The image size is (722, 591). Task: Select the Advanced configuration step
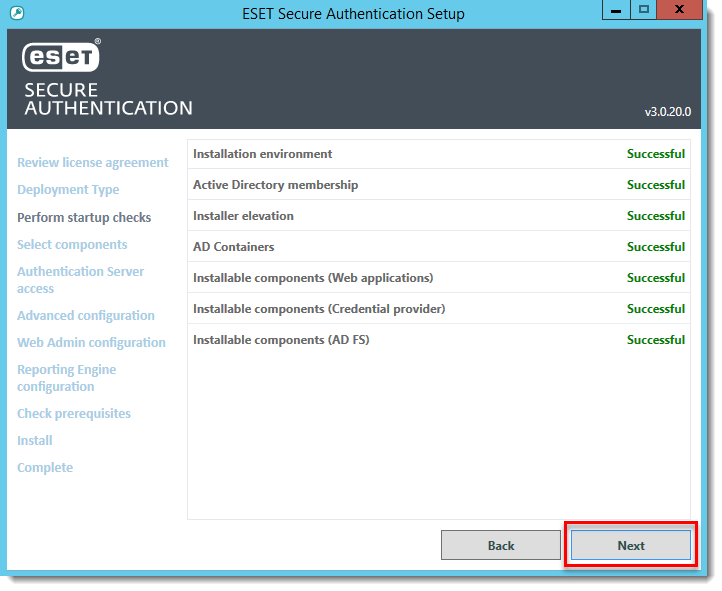(86, 315)
